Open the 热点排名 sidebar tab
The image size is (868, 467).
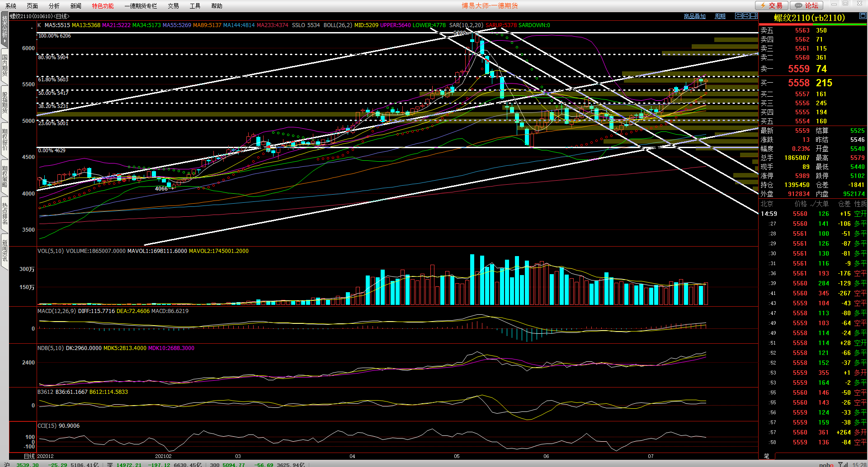pyautogui.click(x=5, y=214)
